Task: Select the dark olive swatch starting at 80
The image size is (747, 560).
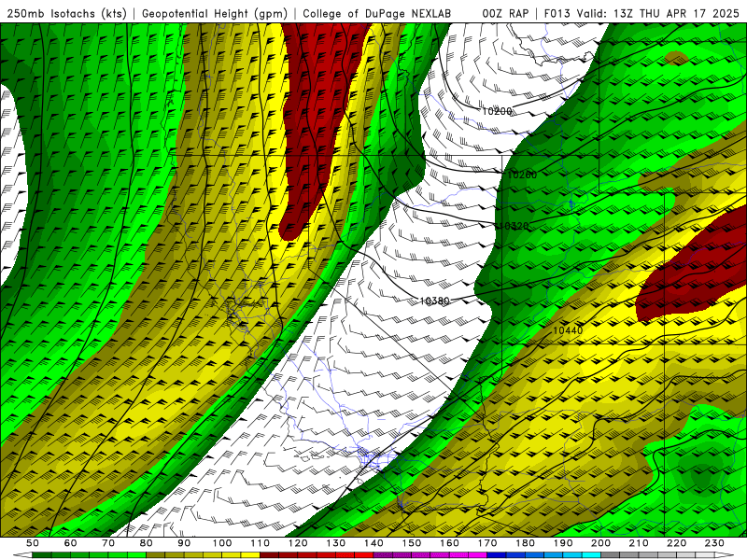Action: tap(155, 554)
